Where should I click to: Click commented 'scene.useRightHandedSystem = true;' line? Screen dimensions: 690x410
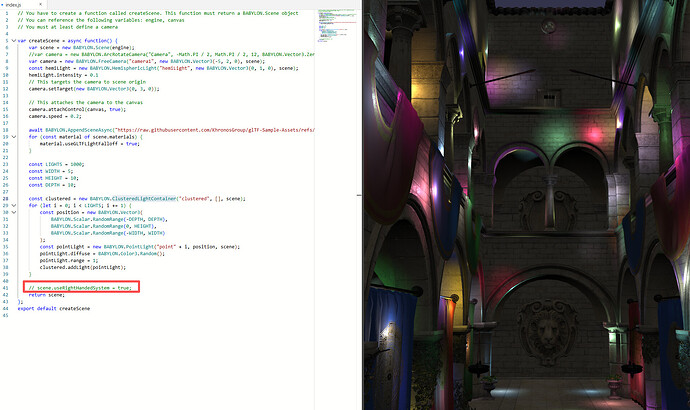tap(80, 288)
